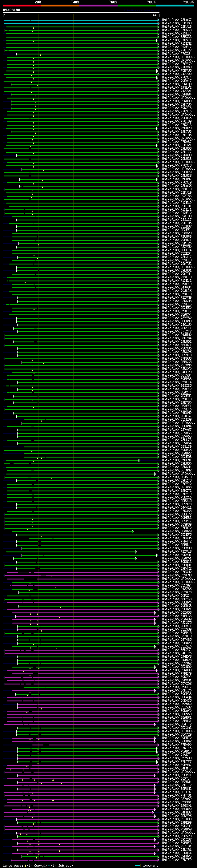Click the UniRef100_C5XEF5 label
The height and width of the screenshot is (868, 197).
pyautogui.click(x=177, y=535)
